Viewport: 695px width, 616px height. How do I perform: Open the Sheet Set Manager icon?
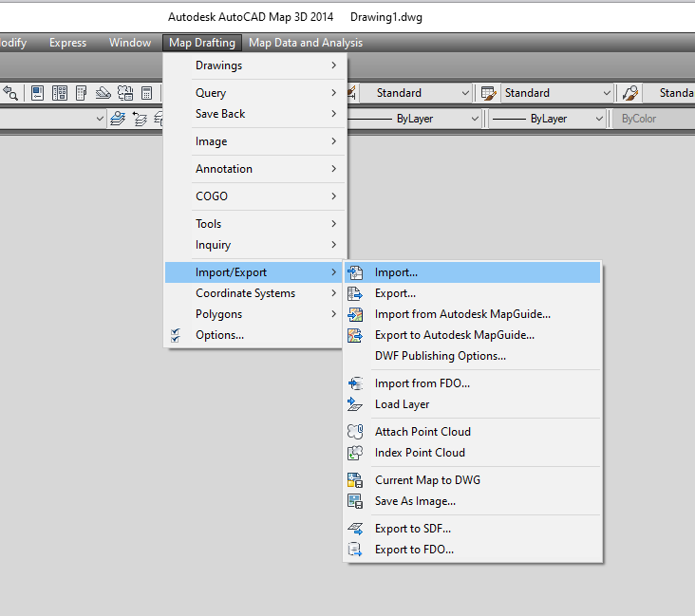point(103,93)
